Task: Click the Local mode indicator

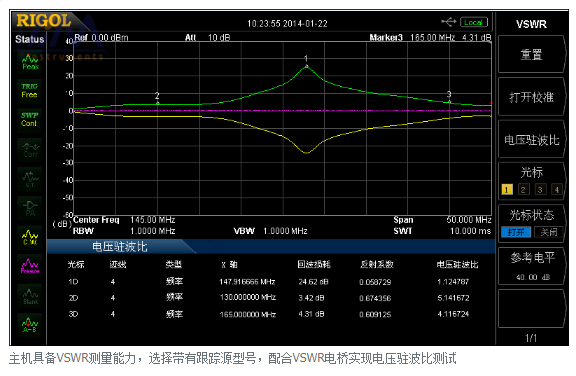Action: click(x=474, y=22)
